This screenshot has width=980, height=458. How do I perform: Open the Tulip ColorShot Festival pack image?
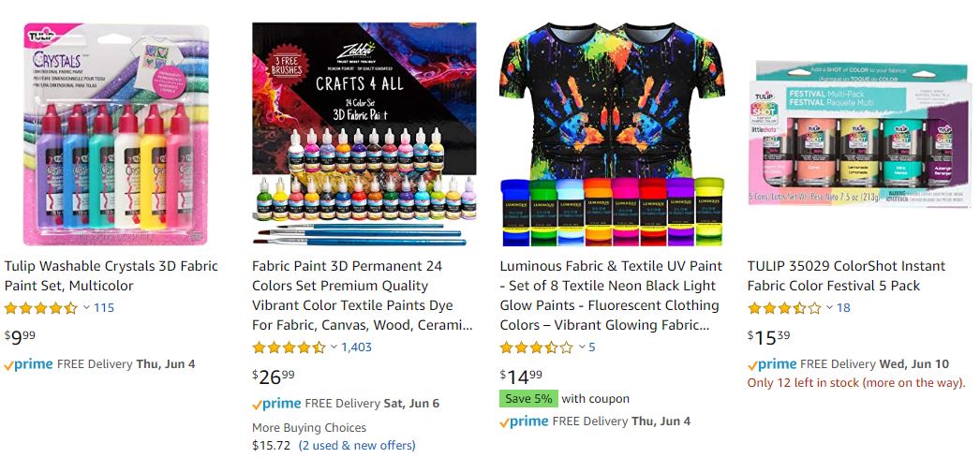[860, 134]
